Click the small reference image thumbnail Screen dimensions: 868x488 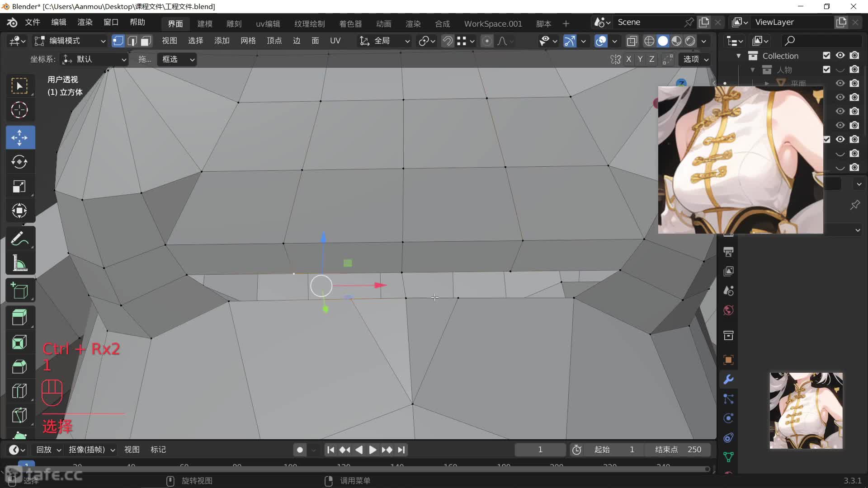(806, 410)
